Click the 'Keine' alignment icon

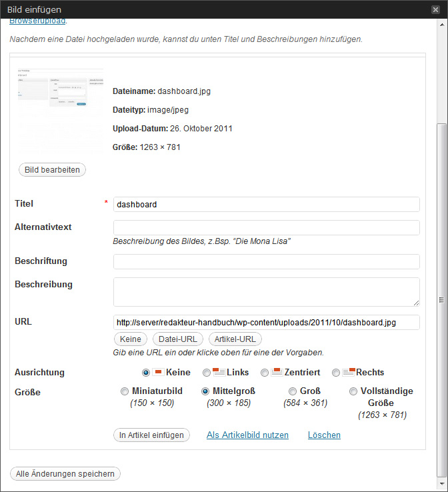[x=158, y=372]
